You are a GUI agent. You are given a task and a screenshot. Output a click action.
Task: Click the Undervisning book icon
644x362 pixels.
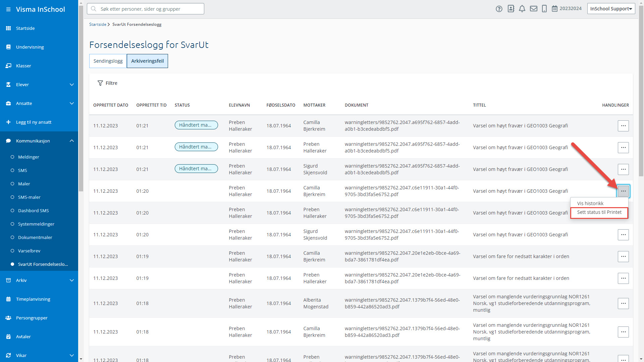point(8,47)
